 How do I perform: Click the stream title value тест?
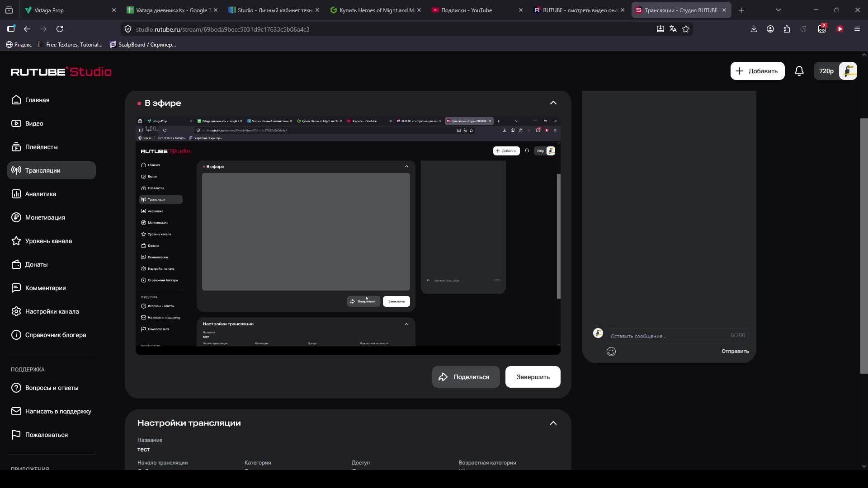143,450
